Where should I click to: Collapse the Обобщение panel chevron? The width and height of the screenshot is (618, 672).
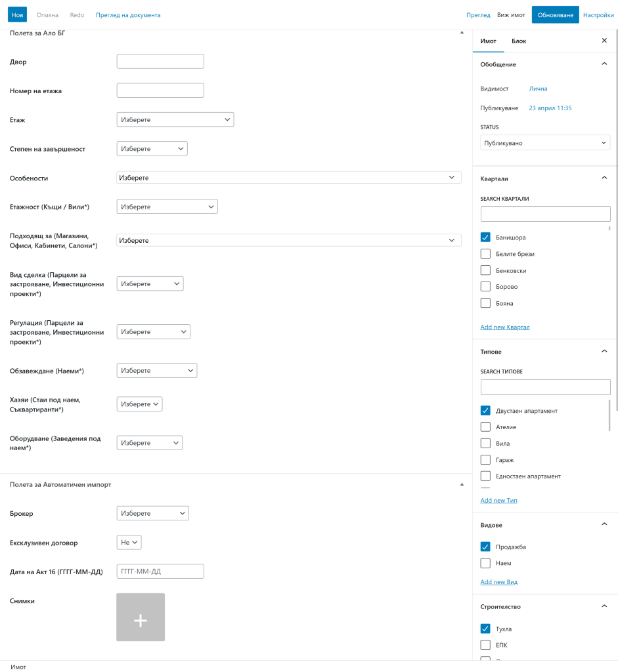[604, 64]
